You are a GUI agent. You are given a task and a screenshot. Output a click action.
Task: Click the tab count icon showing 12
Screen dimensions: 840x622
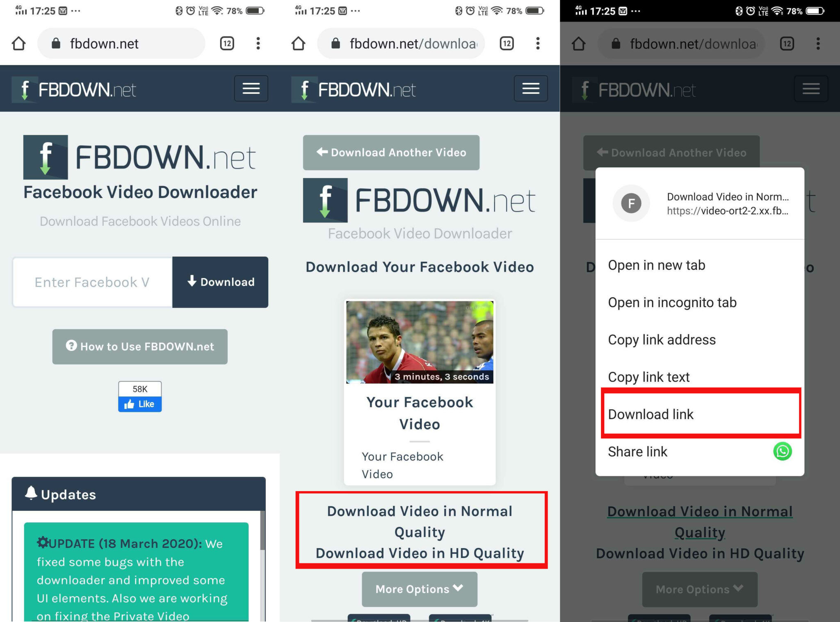228,44
